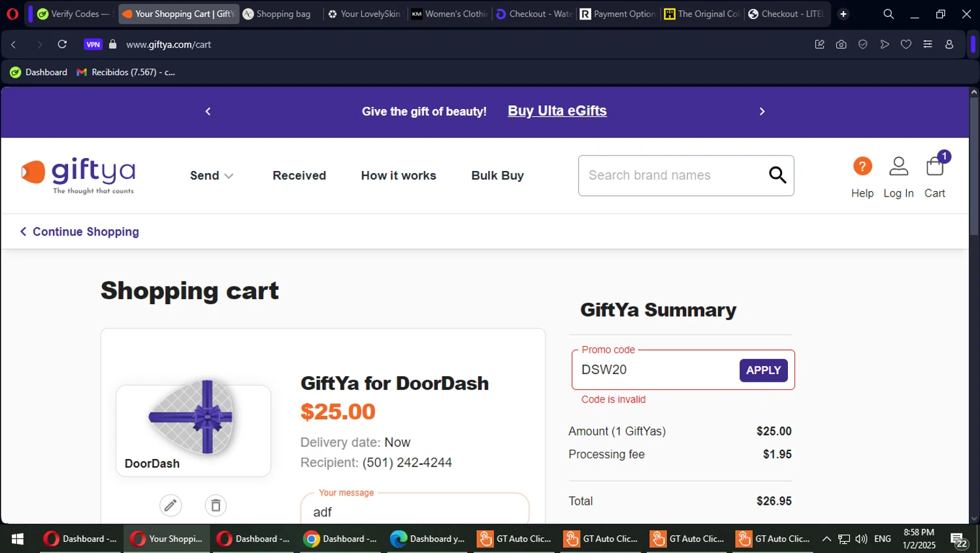
Task: Open the Chrome Dashboard taskbar item
Action: click(342, 539)
